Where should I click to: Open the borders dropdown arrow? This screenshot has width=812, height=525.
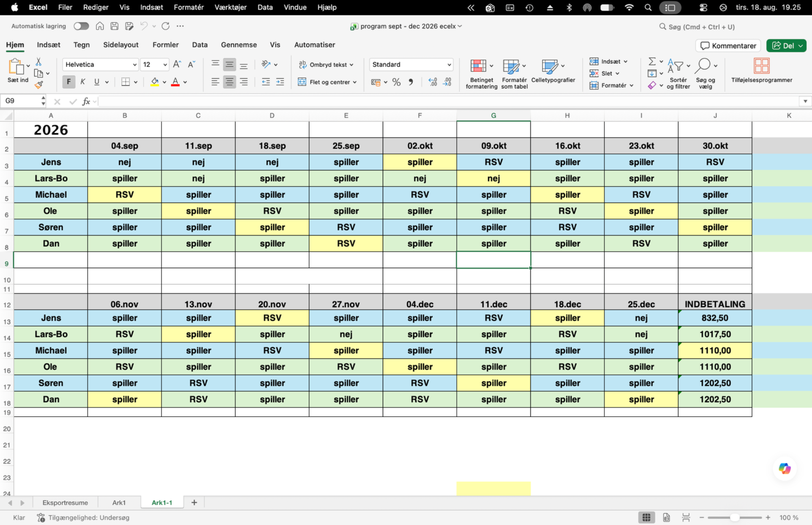click(x=135, y=82)
